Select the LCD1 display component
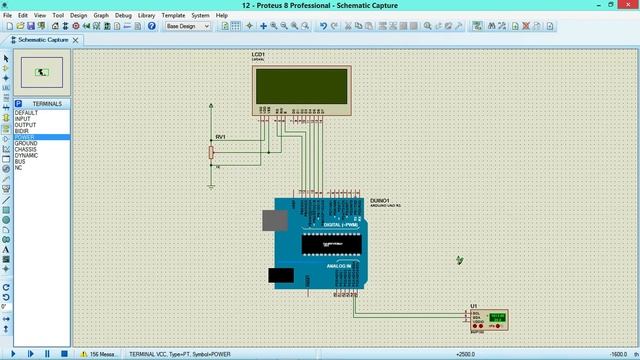 [302, 91]
